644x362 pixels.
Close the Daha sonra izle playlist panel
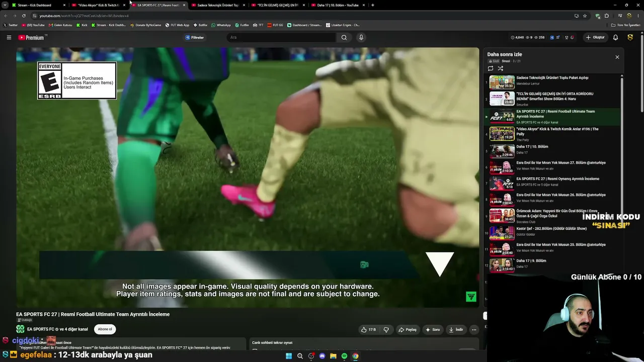pos(617,57)
